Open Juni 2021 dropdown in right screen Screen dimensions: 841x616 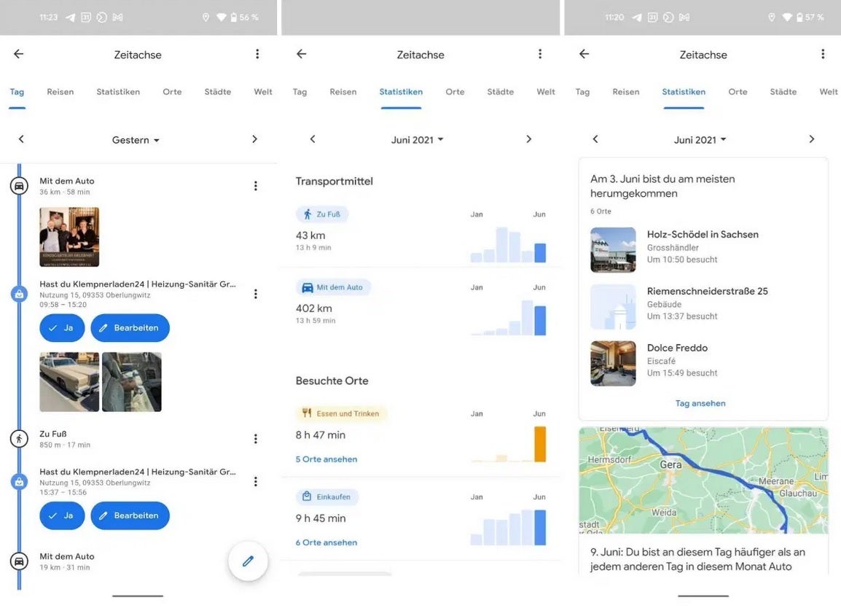(700, 139)
